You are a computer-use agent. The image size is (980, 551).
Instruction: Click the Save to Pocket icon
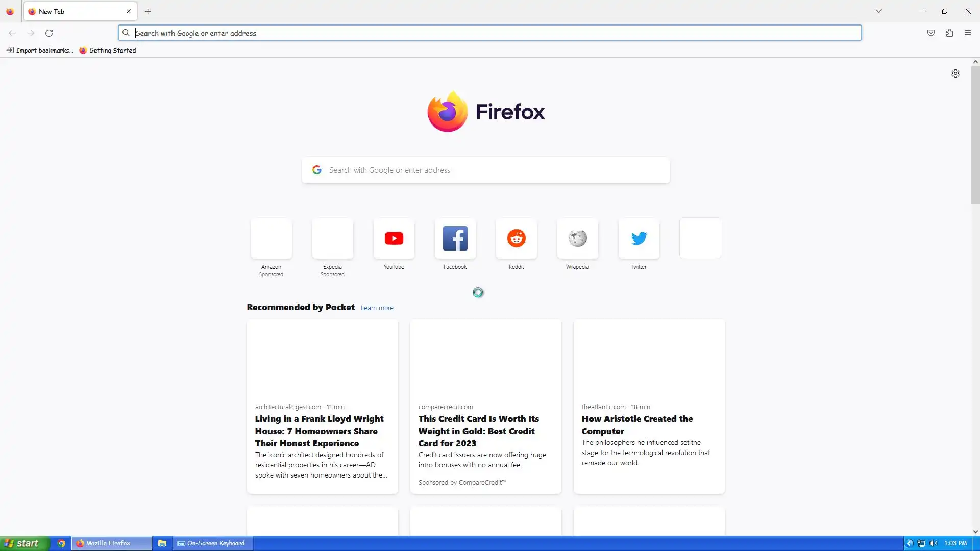tap(931, 33)
